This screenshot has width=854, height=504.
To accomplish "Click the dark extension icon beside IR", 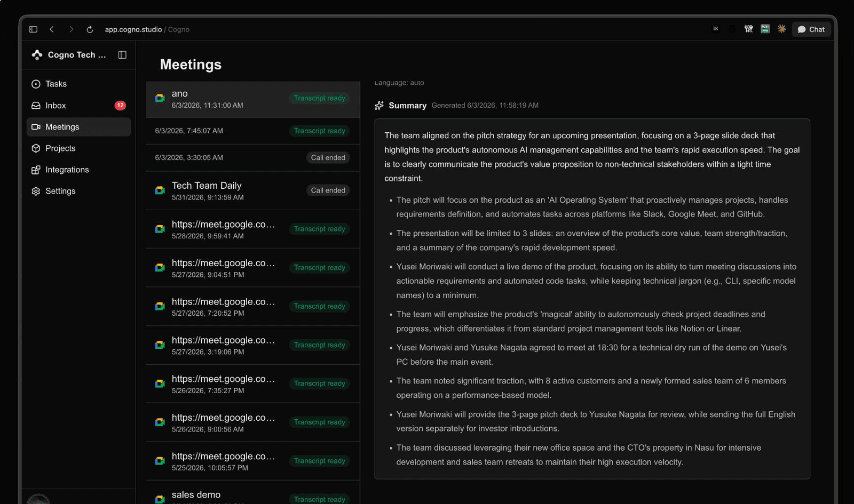I will click(732, 29).
